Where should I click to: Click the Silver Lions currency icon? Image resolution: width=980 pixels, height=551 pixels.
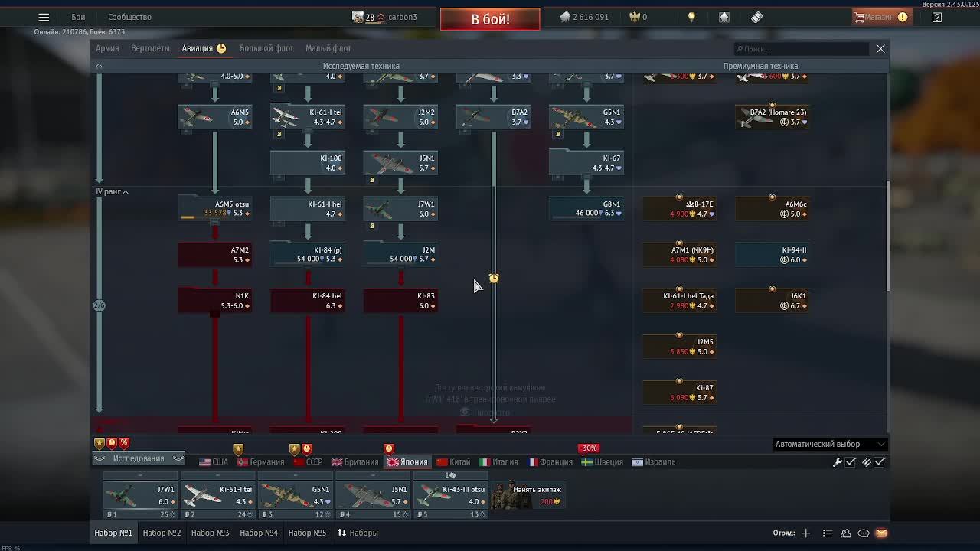tap(565, 17)
